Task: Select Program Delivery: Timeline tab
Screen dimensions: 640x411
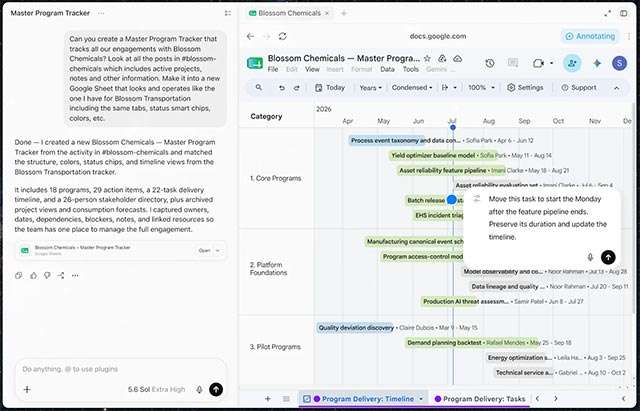Action: tap(363, 399)
